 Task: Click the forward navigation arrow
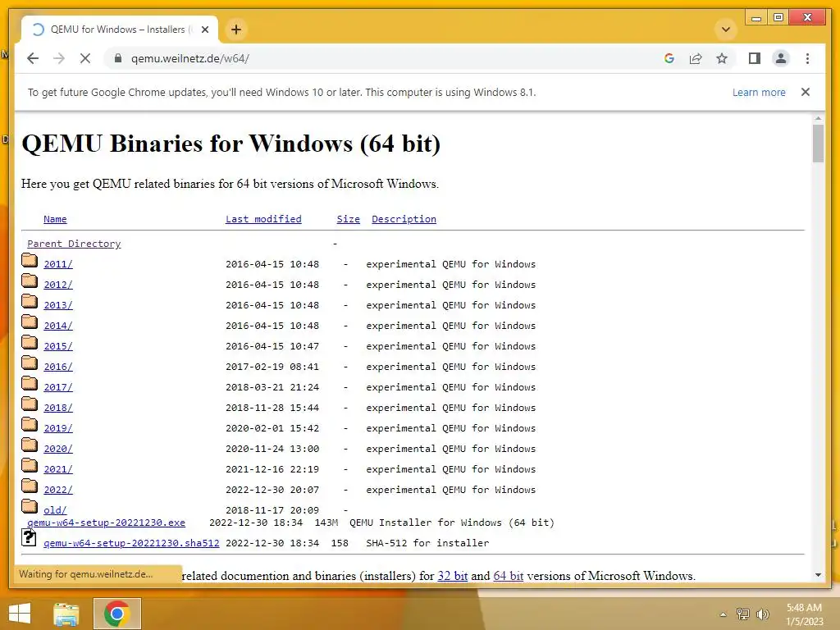(x=59, y=58)
